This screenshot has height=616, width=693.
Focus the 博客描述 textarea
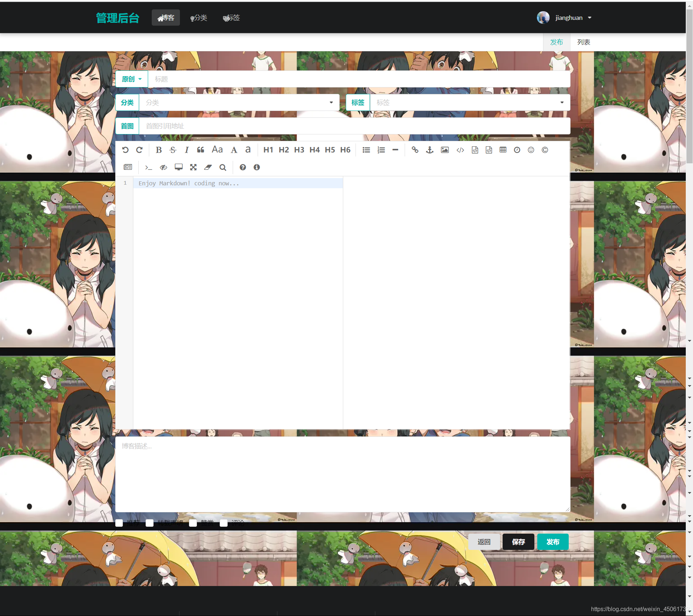coord(343,474)
